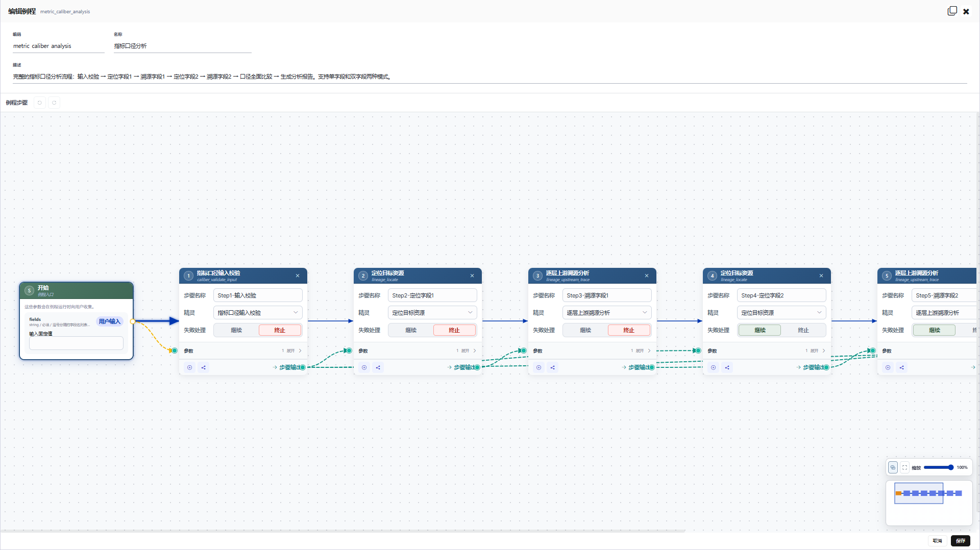Click the branch icon in step 2 footer
Image resolution: width=980 pixels, height=550 pixels.
[378, 367]
